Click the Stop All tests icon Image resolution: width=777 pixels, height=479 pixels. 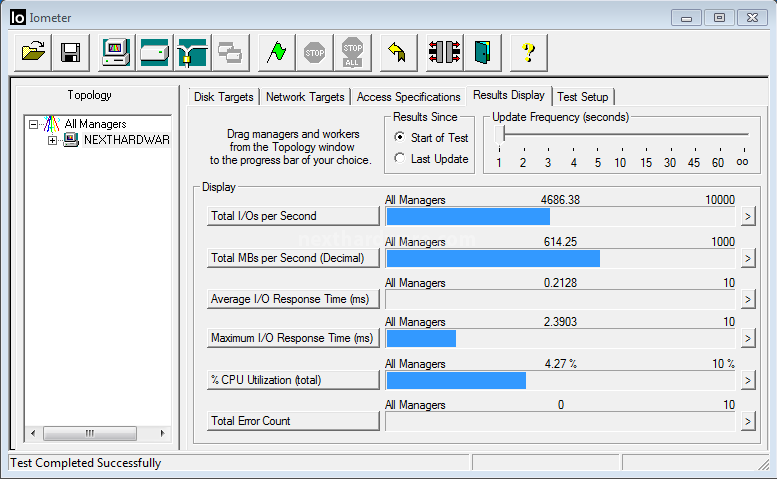point(353,53)
